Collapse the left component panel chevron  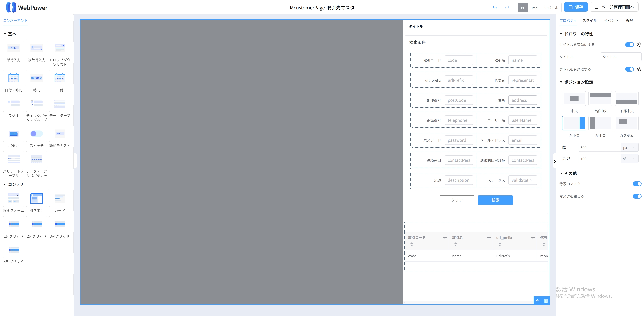[x=75, y=161]
